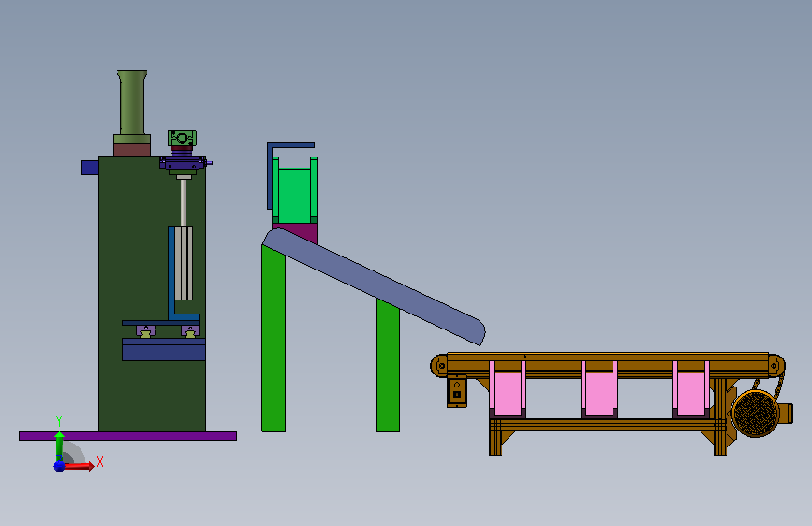
Task: Click the Y axis label
Action: (59, 421)
